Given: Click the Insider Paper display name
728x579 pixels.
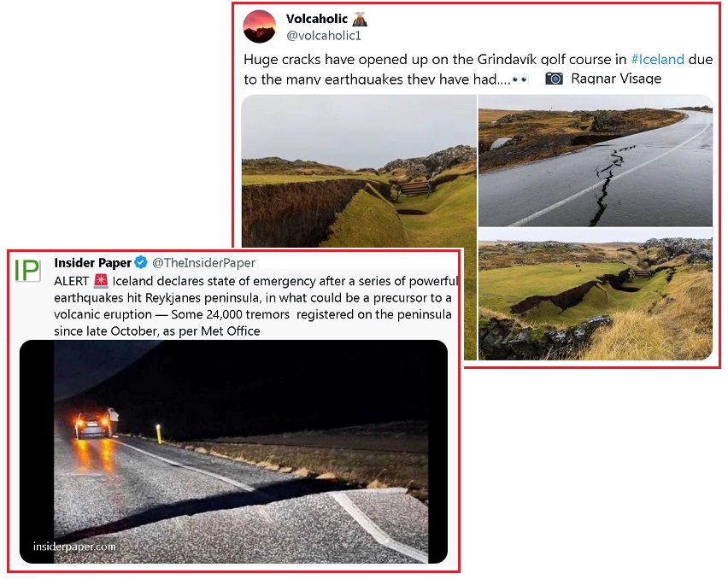Looking at the screenshot, I should tap(93, 262).
